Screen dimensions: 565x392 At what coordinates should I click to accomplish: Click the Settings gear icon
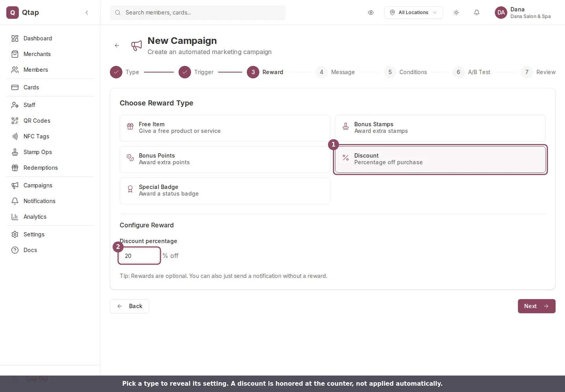click(x=15, y=234)
